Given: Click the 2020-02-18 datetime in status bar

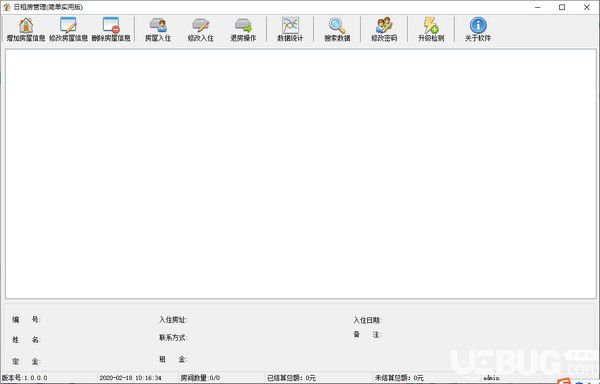Looking at the screenshot, I should coord(130,378).
